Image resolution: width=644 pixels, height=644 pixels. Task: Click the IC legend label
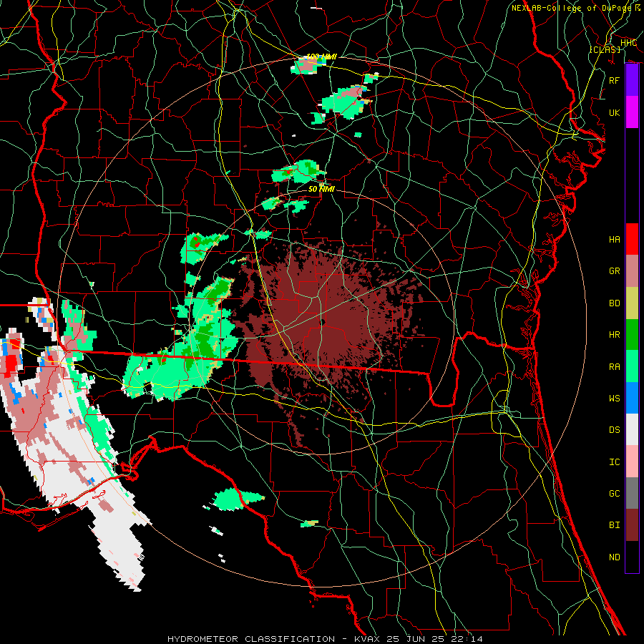614,462
